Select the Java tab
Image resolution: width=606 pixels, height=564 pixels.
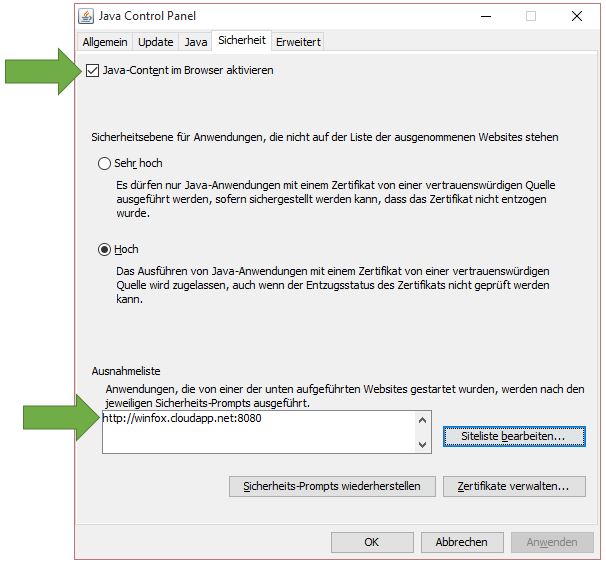pos(195,42)
